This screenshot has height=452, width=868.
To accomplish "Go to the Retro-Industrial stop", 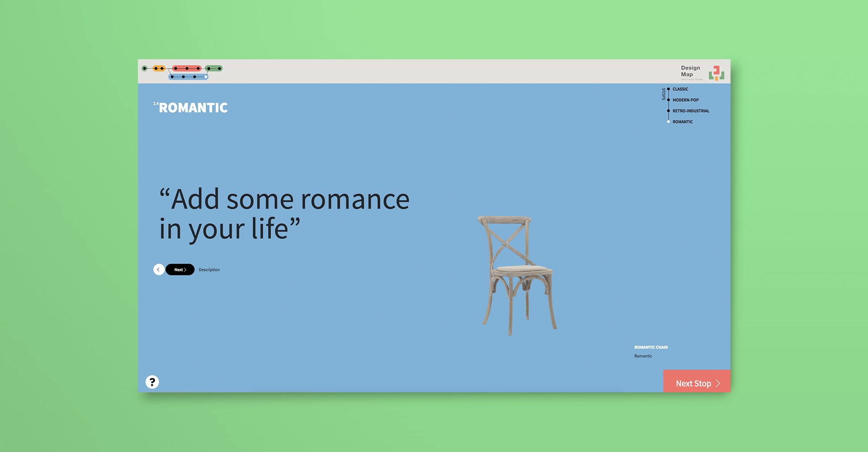I will pyautogui.click(x=690, y=111).
